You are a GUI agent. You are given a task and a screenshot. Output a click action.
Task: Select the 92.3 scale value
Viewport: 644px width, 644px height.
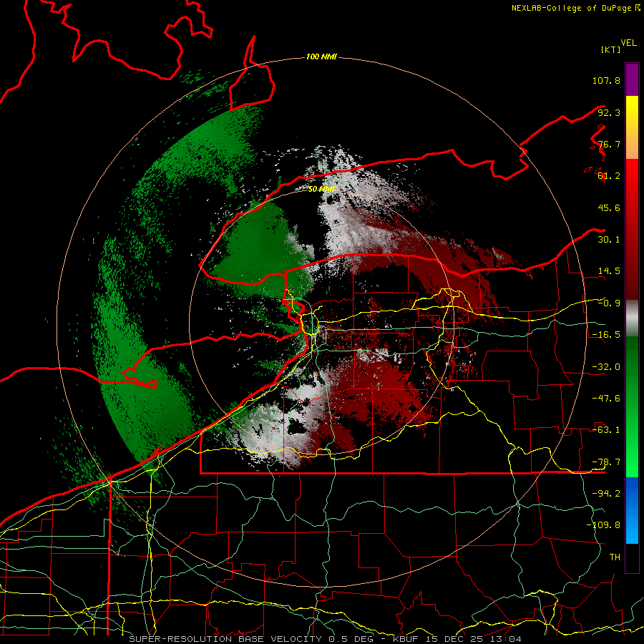[x=609, y=112]
